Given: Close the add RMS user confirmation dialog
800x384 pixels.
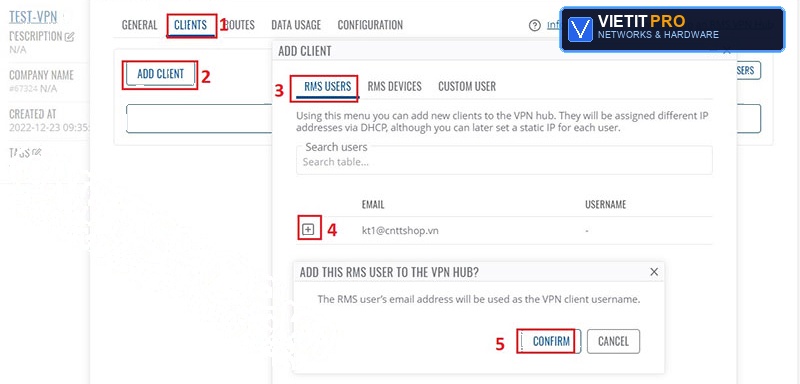Looking at the screenshot, I should coord(654,272).
